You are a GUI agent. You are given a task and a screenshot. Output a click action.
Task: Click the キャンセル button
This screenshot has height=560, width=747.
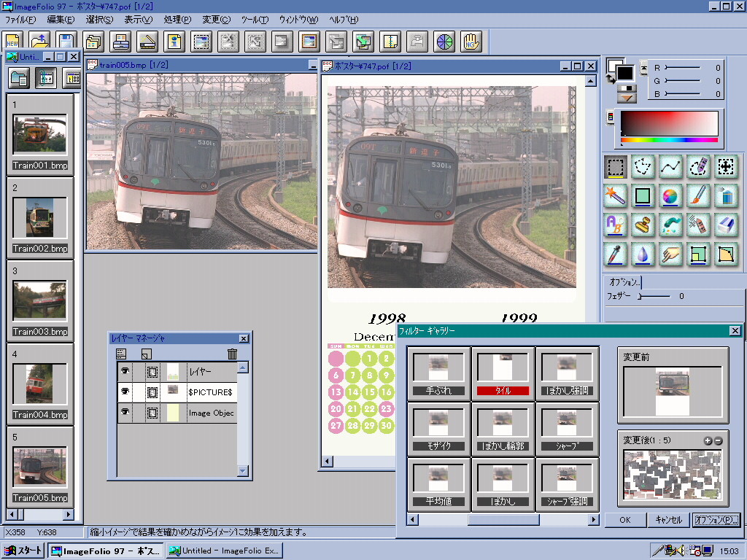pos(668,520)
